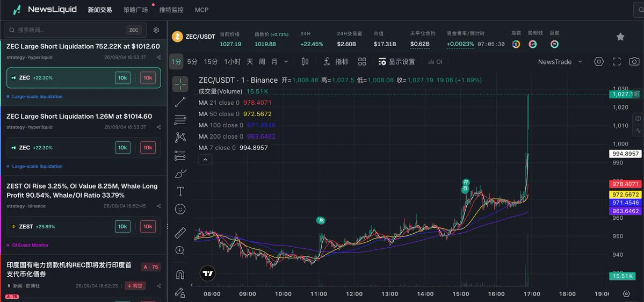Click red 10k button on ZEST card
Viewport: 644px width, 302px height.
[148, 226]
